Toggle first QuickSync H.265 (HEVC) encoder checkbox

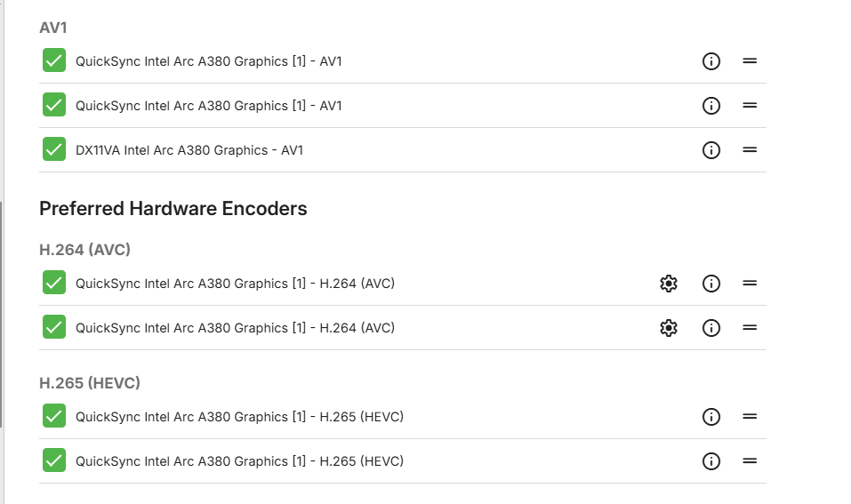54,416
